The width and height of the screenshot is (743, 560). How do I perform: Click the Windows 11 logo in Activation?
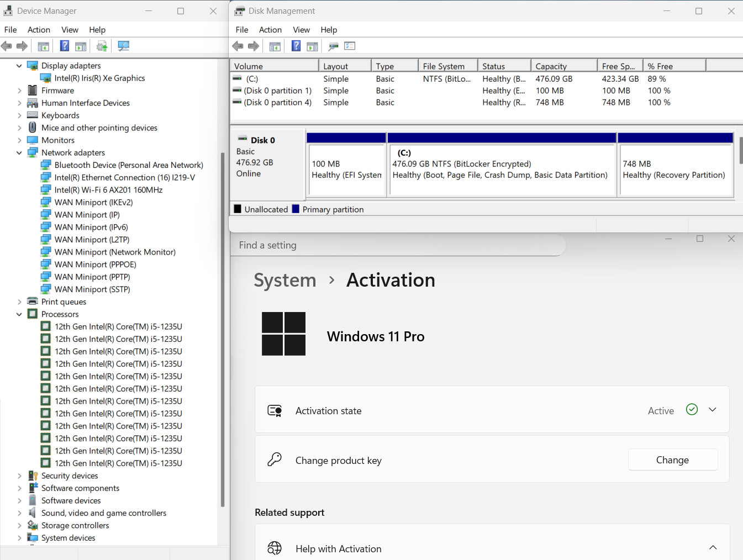[x=283, y=334]
